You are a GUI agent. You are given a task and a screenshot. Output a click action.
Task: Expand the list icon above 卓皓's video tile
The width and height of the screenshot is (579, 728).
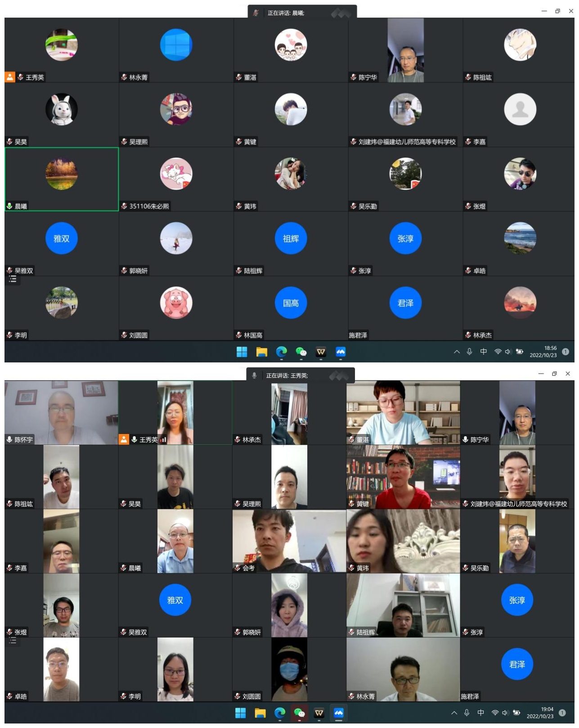pyautogui.click(x=13, y=641)
